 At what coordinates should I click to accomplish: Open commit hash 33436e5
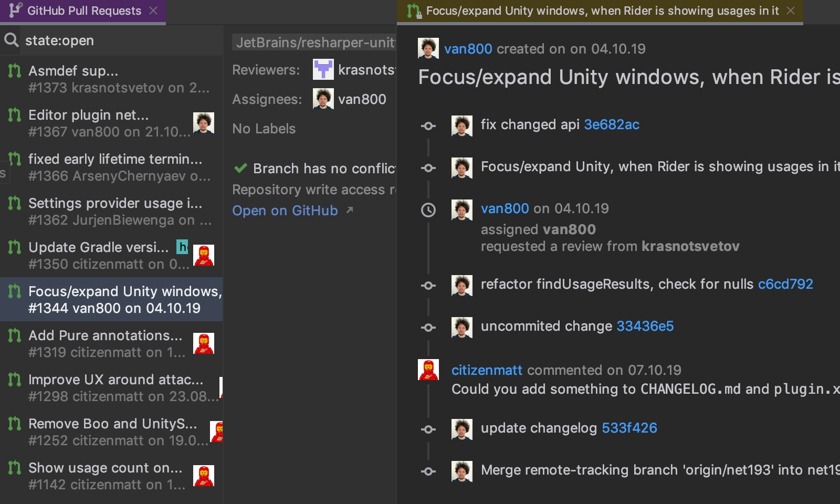coord(645,326)
